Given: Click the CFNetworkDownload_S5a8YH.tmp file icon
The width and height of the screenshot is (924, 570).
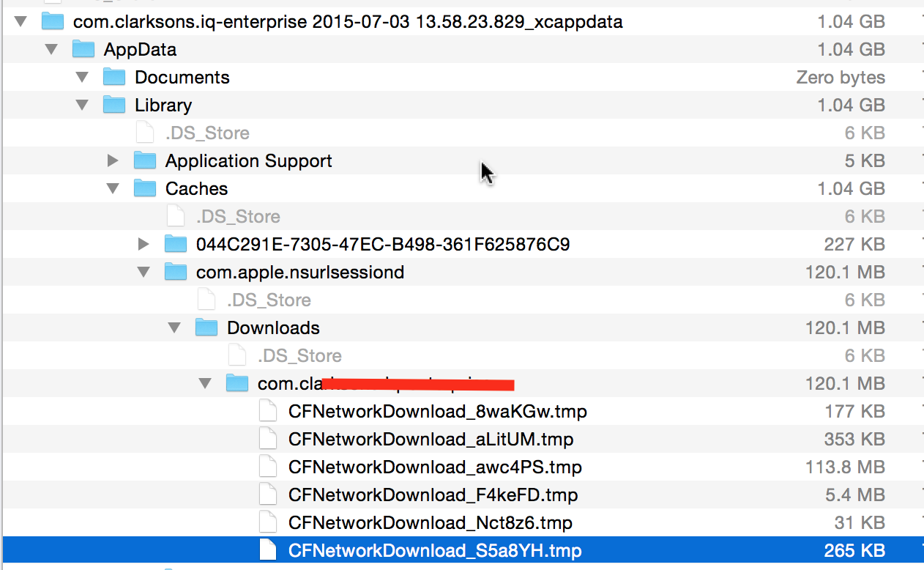Looking at the screenshot, I should click(x=269, y=550).
